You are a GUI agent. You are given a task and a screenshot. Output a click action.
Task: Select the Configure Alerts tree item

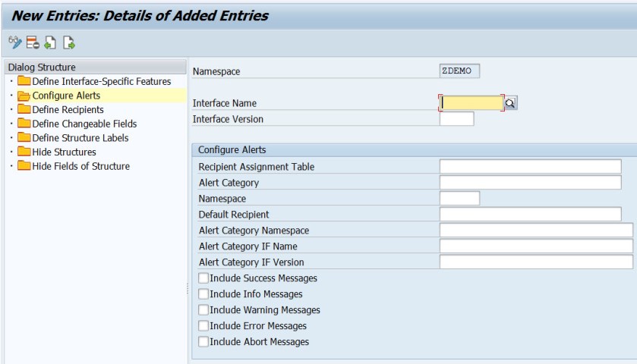point(66,96)
